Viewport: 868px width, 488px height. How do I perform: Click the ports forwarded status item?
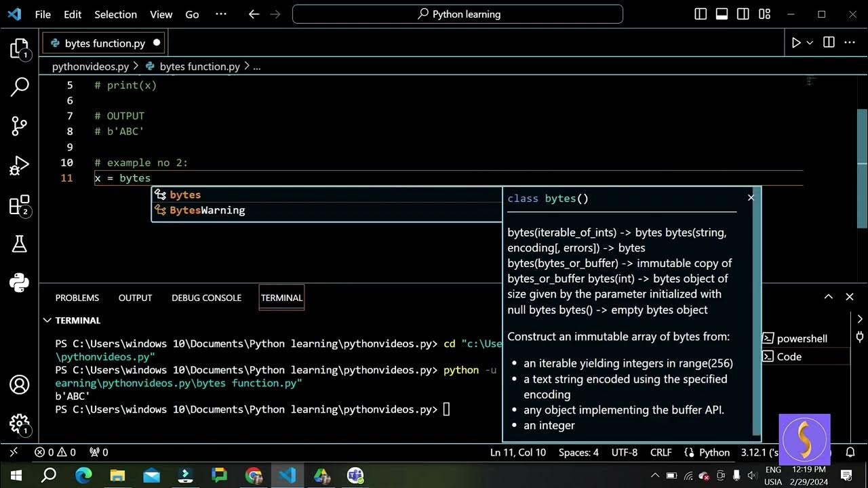(x=98, y=452)
